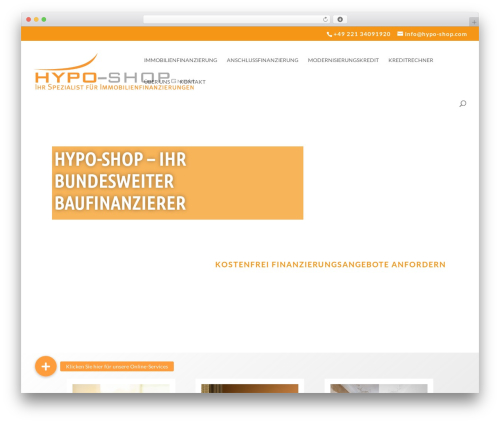Open Über uns menu item

[157, 82]
